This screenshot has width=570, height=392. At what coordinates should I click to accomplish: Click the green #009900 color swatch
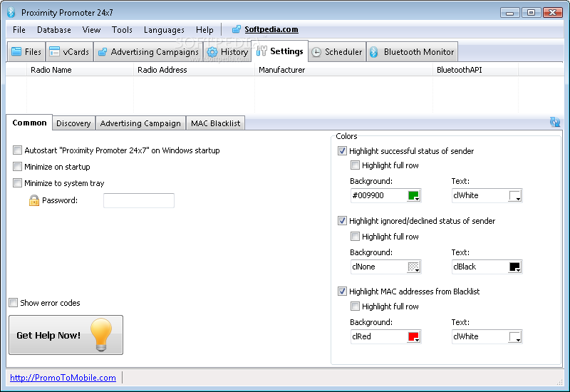413,195
